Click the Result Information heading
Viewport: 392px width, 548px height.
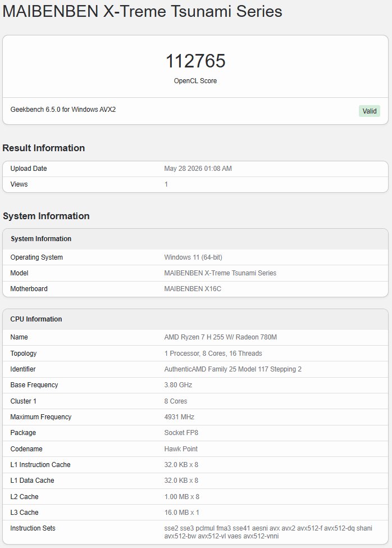click(44, 148)
